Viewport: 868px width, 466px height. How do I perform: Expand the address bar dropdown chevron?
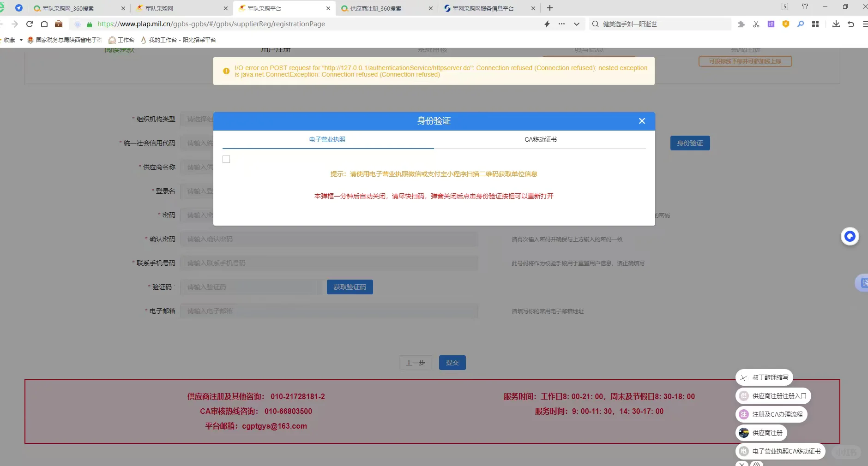tap(577, 24)
